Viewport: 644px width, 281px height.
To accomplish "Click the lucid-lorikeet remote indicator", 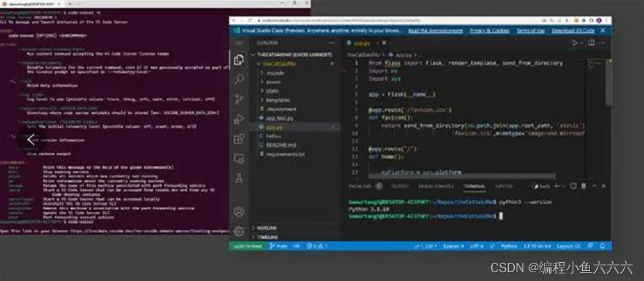I will click(247, 246).
